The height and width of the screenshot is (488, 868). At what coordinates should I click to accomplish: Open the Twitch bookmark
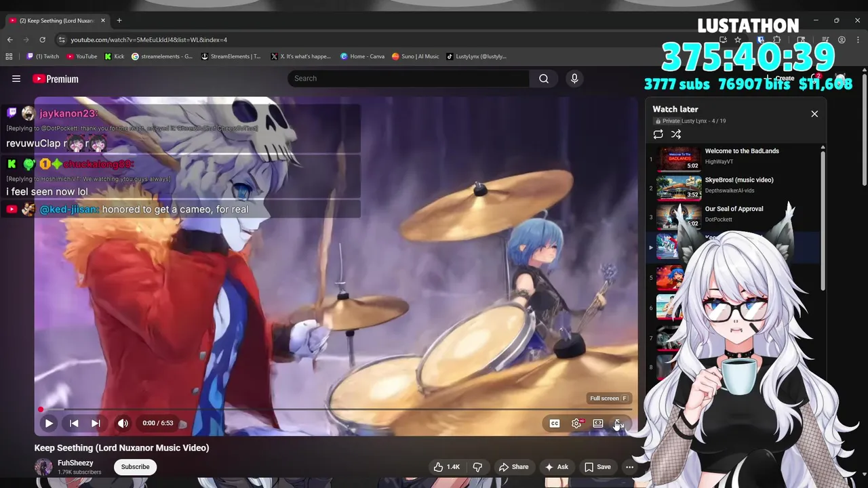point(43,56)
